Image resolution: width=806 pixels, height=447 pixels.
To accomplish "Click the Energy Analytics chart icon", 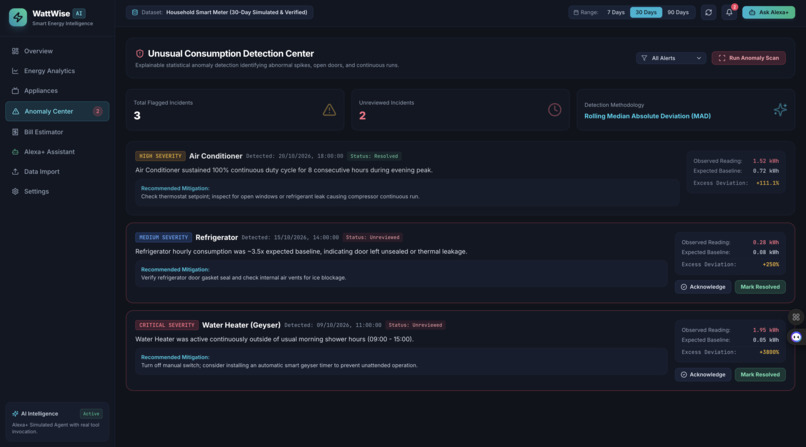I will tap(15, 71).
